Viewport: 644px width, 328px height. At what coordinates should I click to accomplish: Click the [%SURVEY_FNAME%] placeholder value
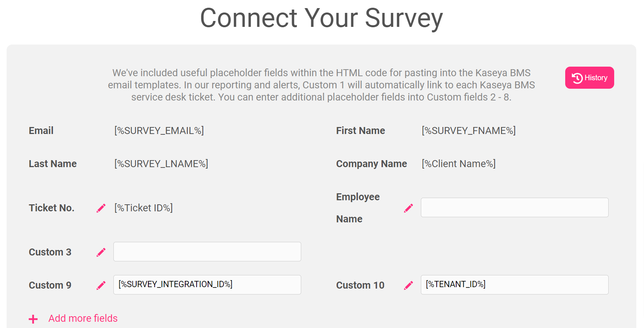coord(469,131)
